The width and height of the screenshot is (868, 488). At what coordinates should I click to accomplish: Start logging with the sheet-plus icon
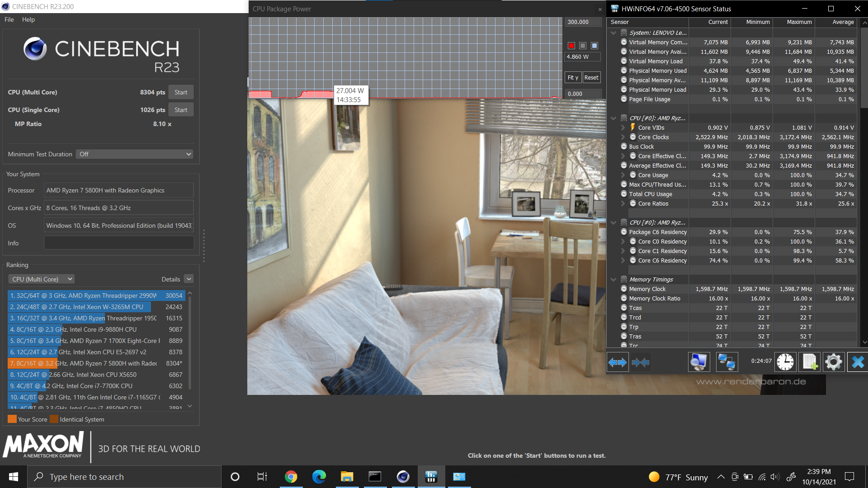click(x=810, y=362)
